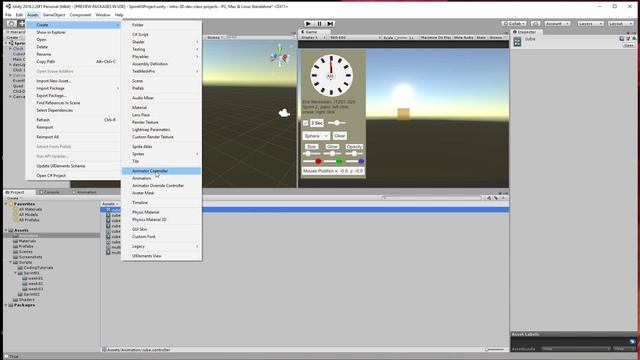Open the Account dropdown

[x=557, y=24]
